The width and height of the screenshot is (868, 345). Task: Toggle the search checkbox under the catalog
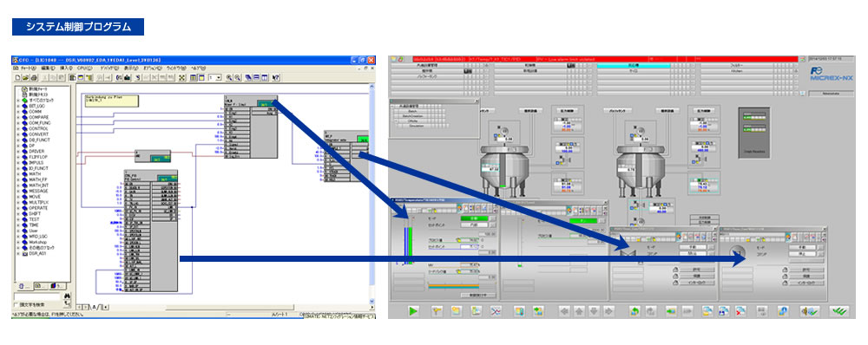point(16,304)
